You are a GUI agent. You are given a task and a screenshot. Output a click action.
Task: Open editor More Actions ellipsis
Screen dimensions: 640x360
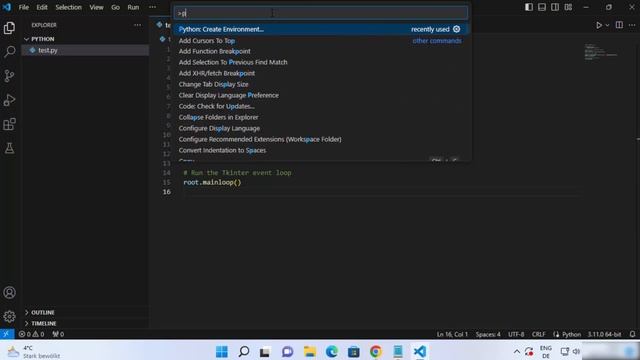tap(632, 25)
